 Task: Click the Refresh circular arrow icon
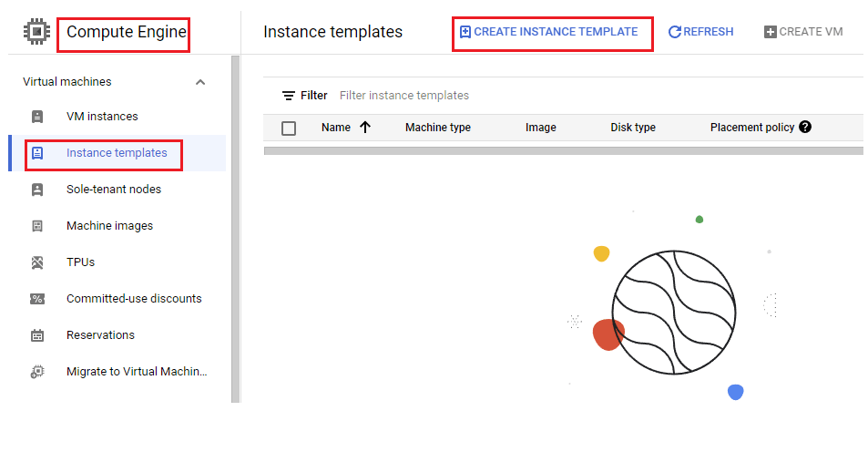674,32
